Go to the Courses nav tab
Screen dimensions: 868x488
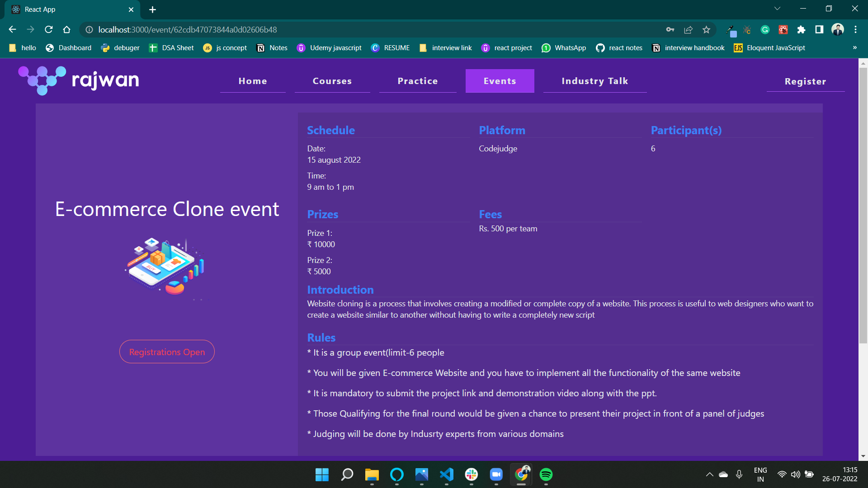click(x=332, y=81)
